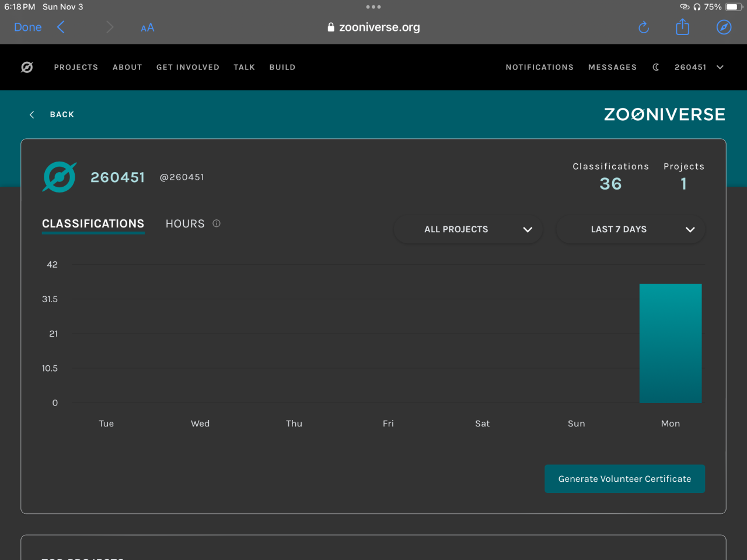Click Generate Volunteer Certificate button
Screen dimensions: 747x560
624,479
